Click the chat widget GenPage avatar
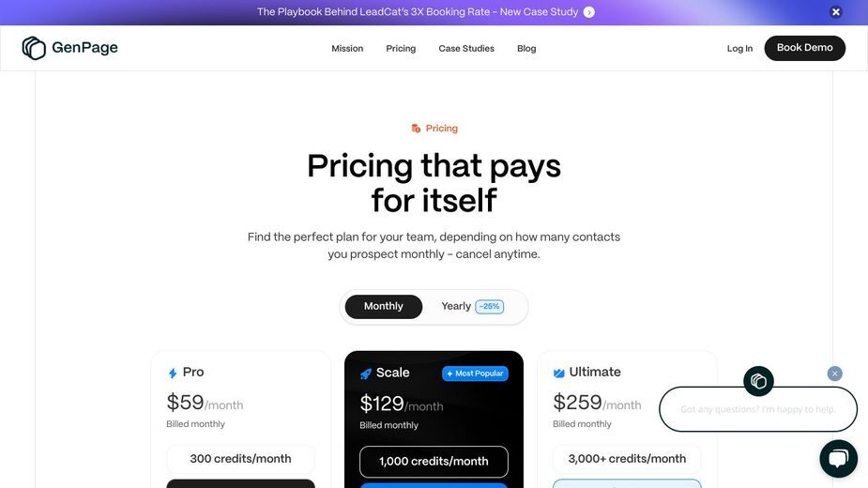Image resolution: width=868 pixels, height=488 pixels. 758,381
